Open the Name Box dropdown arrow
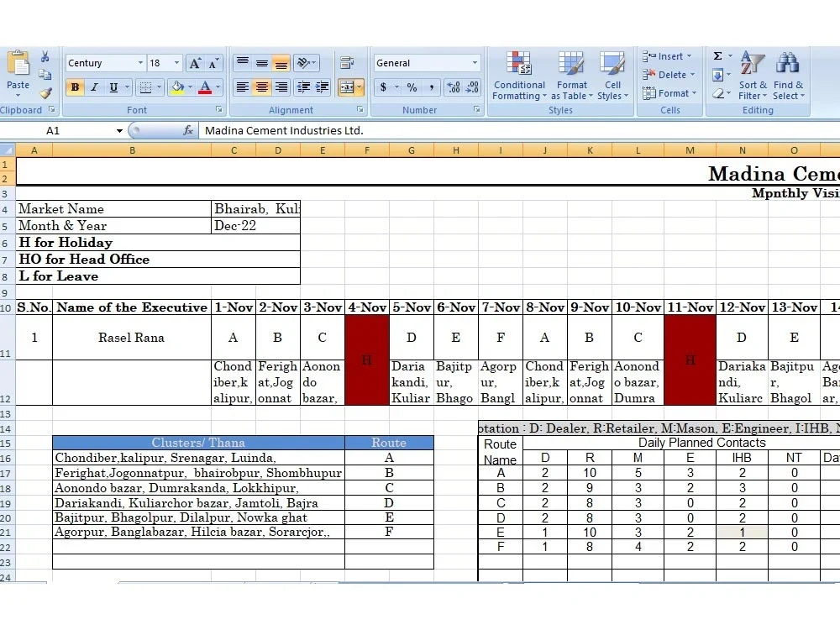The image size is (840, 630). coord(119,131)
